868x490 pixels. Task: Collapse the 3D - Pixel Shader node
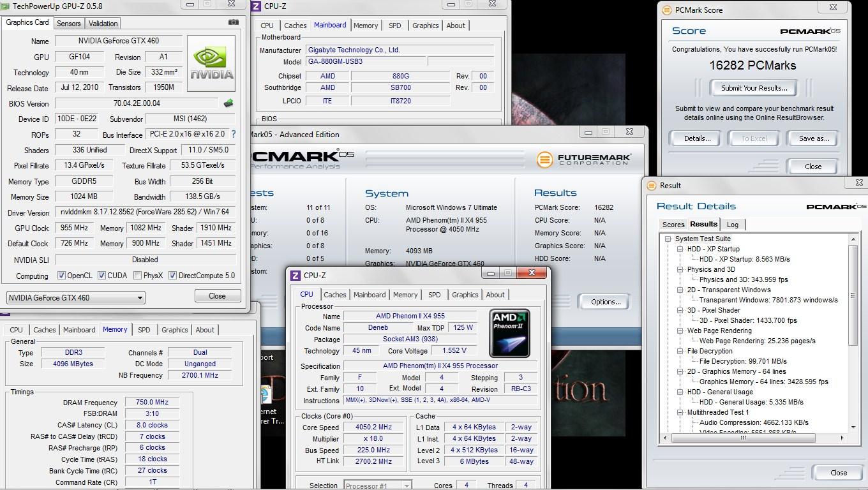[680, 310]
